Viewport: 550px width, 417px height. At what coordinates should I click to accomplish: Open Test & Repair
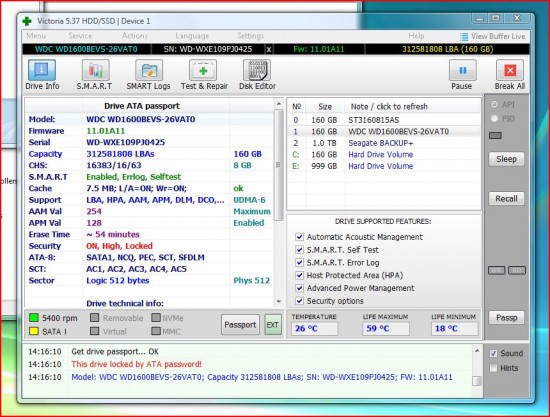[x=204, y=74]
